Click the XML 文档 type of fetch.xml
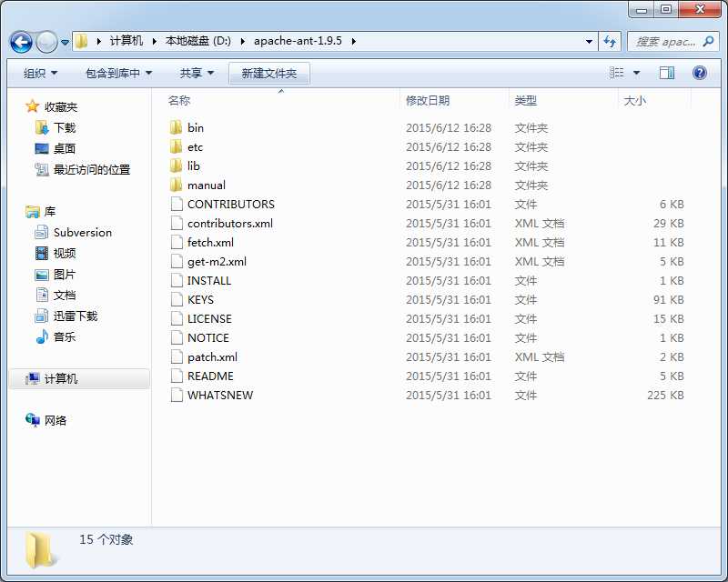 tap(540, 242)
